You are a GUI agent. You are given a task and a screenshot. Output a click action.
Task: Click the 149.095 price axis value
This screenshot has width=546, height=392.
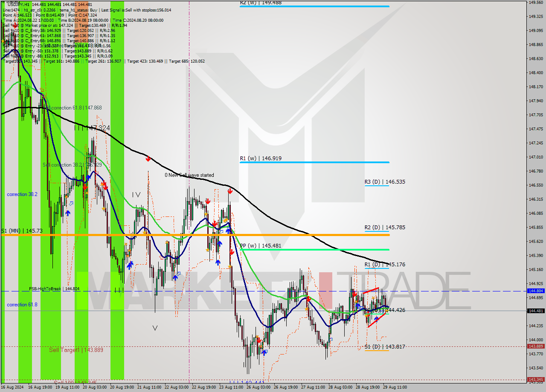click(536, 30)
